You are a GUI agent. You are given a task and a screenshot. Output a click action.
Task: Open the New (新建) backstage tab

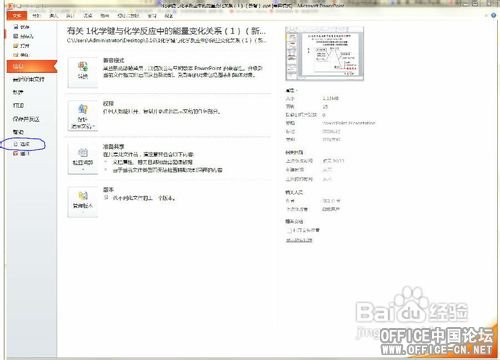point(18,92)
